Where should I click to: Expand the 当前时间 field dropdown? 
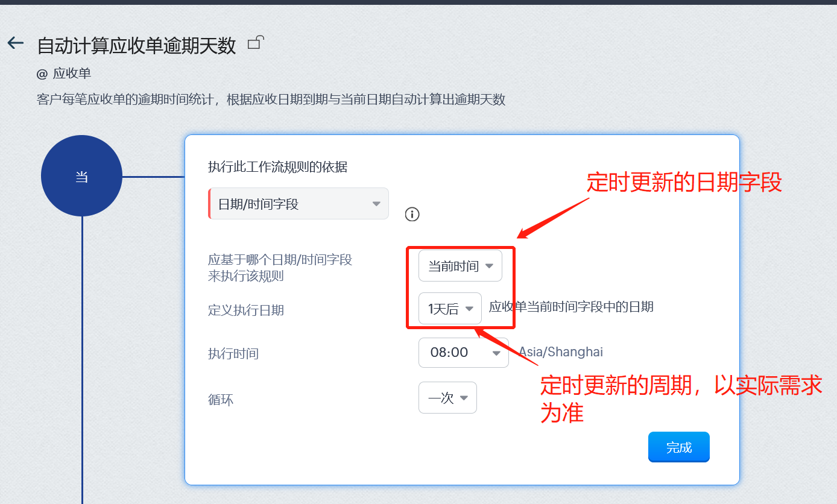click(460, 266)
